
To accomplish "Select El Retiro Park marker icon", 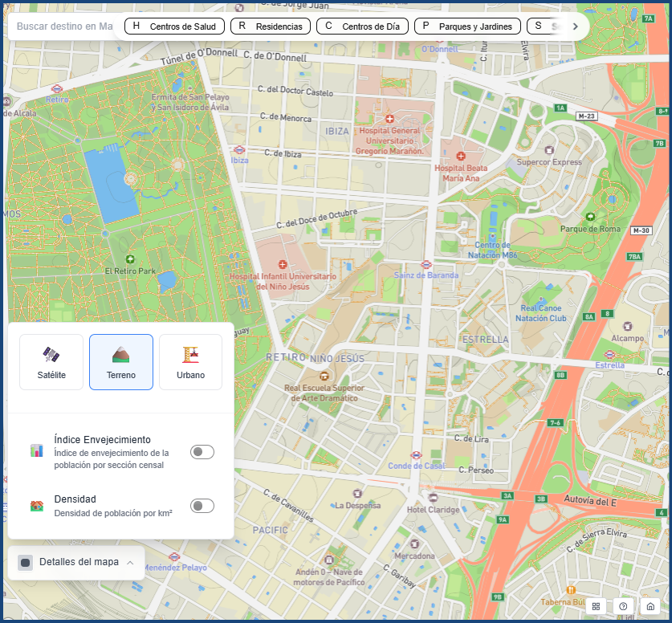I will click(130, 259).
